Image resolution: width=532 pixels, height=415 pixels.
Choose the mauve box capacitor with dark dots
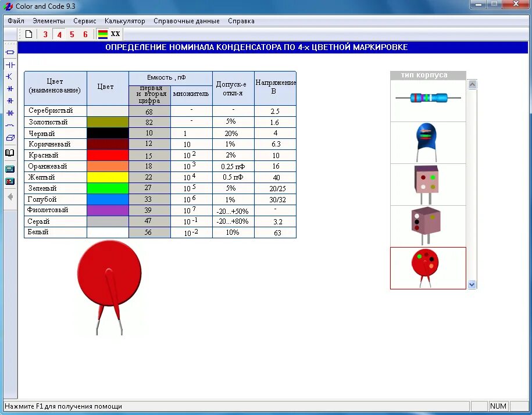[x=428, y=226]
